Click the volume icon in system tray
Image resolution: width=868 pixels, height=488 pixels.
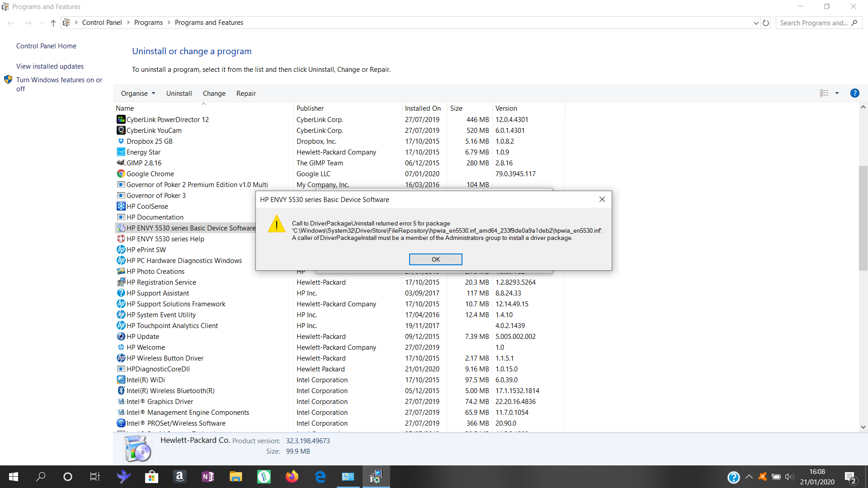[789, 477]
